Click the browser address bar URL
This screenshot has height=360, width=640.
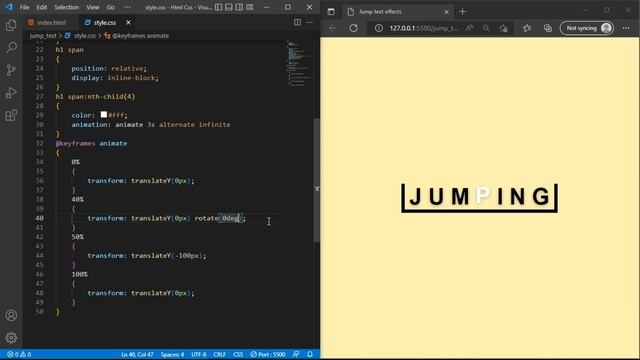click(424, 28)
